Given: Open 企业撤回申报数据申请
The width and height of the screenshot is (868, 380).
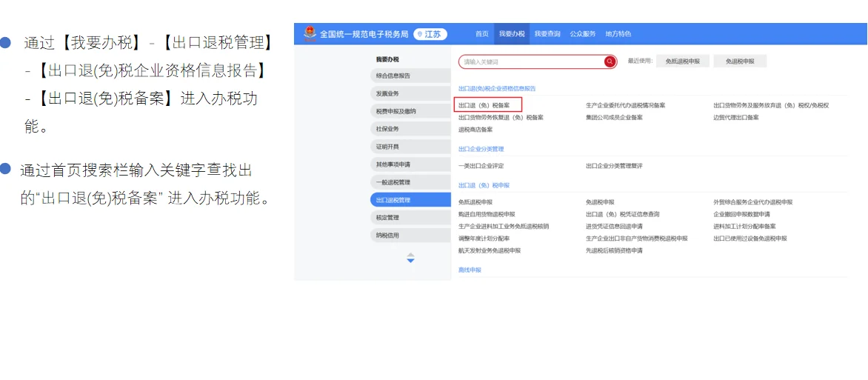Looking at the screenshot, I should 742,214.
